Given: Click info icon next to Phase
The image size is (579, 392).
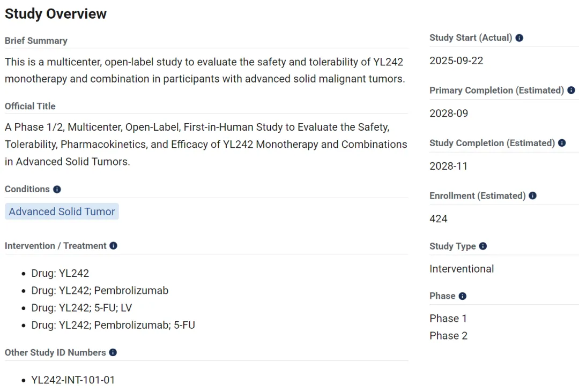Looking at the screenshot, I should [463, 296].
